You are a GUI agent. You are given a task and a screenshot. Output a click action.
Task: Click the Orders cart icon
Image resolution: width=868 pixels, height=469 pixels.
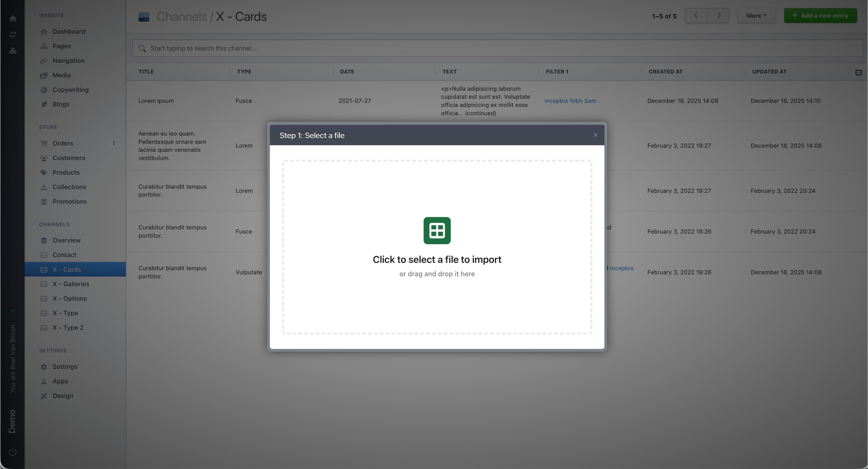pos(44,143)
